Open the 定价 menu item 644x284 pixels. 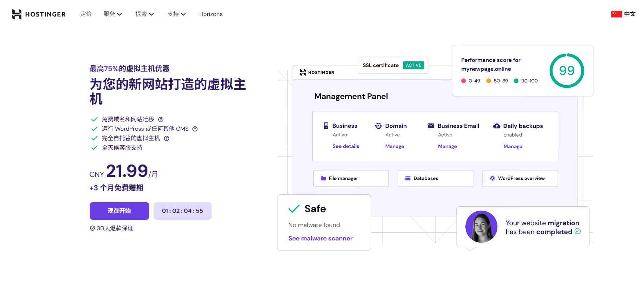point(86,14)
